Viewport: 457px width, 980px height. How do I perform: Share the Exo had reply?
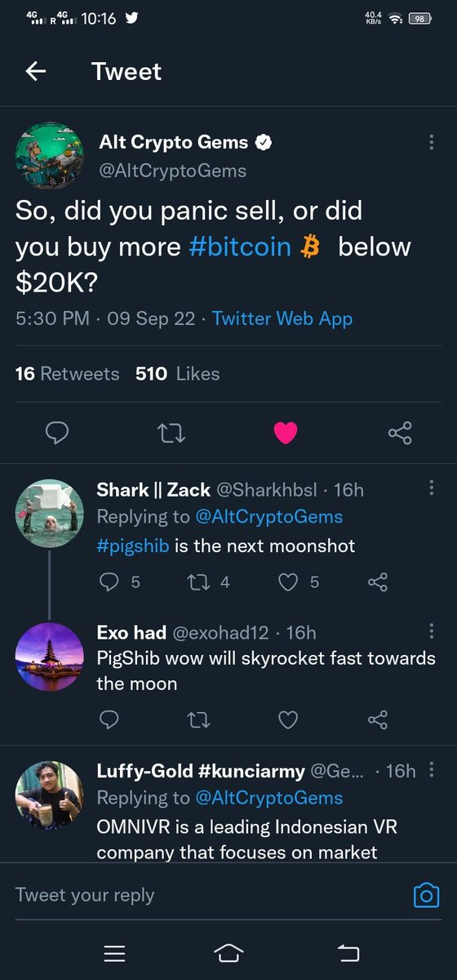point(377,719)
